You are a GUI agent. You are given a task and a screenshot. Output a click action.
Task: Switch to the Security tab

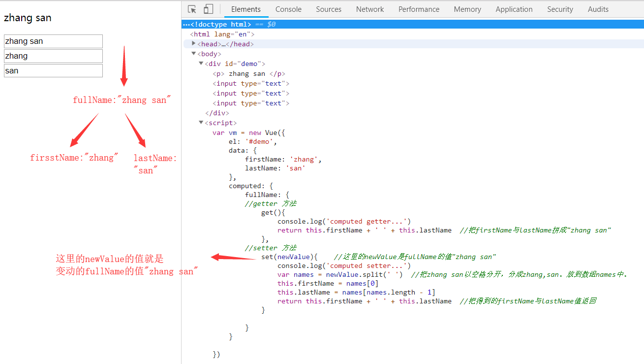coord(560,9)
